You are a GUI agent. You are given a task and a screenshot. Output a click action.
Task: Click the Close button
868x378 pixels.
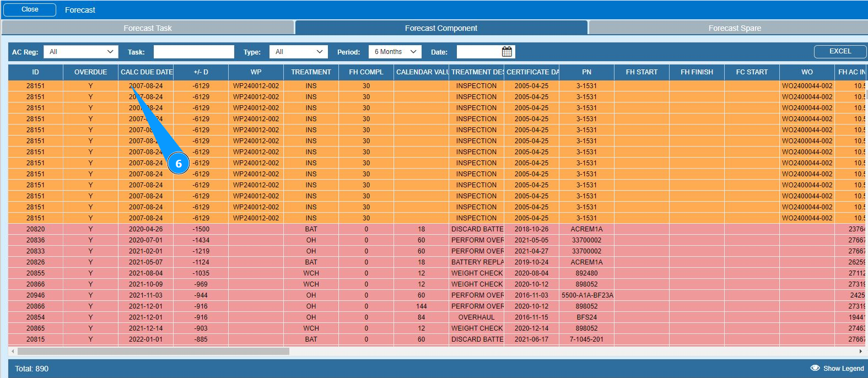coord(30,9)
